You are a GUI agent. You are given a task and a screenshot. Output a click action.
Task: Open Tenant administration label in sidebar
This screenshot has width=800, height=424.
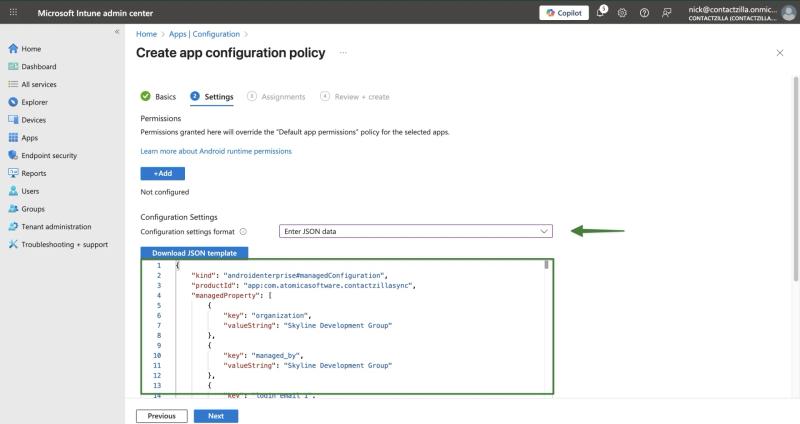[56, 227]
